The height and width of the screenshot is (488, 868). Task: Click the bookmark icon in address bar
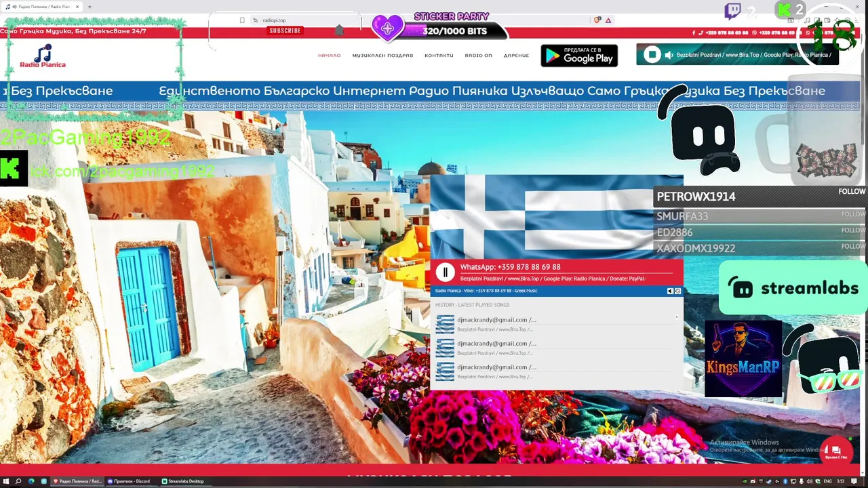[242, 20]
